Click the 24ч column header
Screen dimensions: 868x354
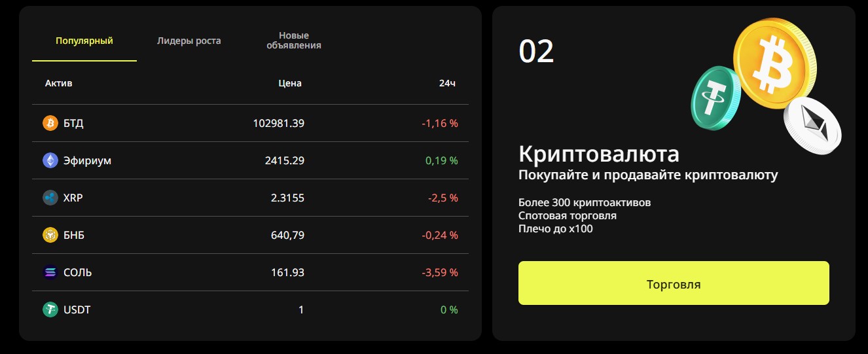pos(447,83)
